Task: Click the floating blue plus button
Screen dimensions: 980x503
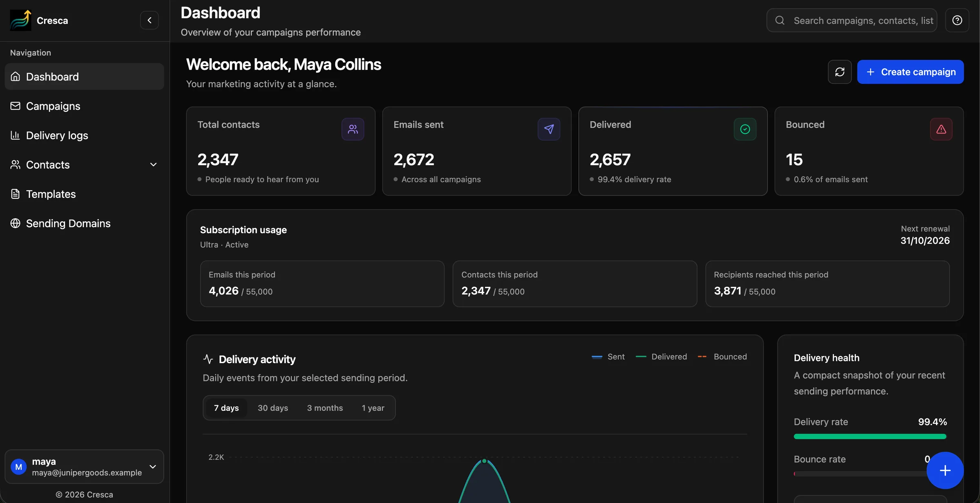Action: pos(945,470)
